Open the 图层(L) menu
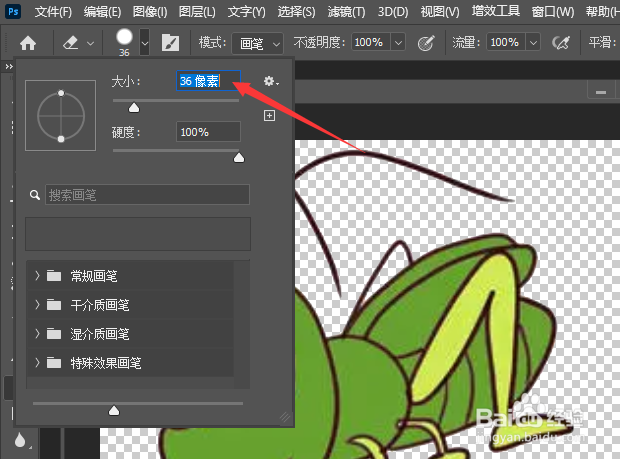 tap(197, 12)
